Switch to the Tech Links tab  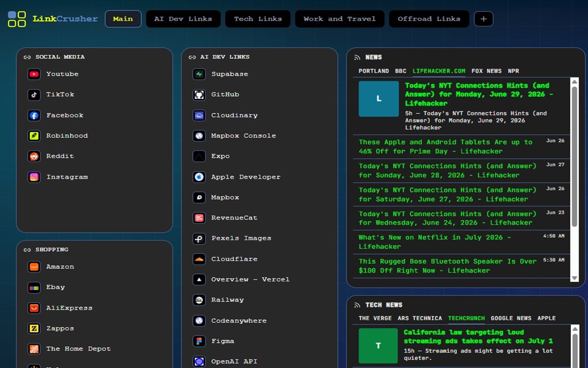258,19
